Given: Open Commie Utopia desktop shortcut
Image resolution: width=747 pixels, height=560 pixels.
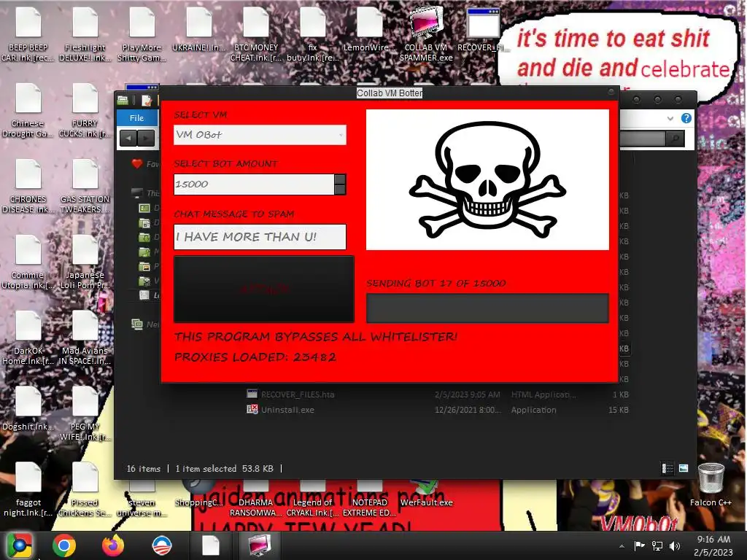Looking at the screenshot, I should pos(28,262).
